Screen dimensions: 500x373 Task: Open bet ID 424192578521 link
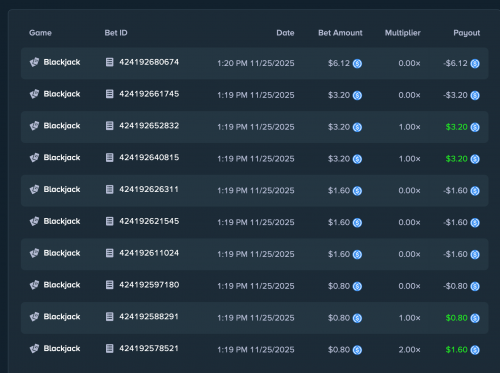[x=149, y=348]
